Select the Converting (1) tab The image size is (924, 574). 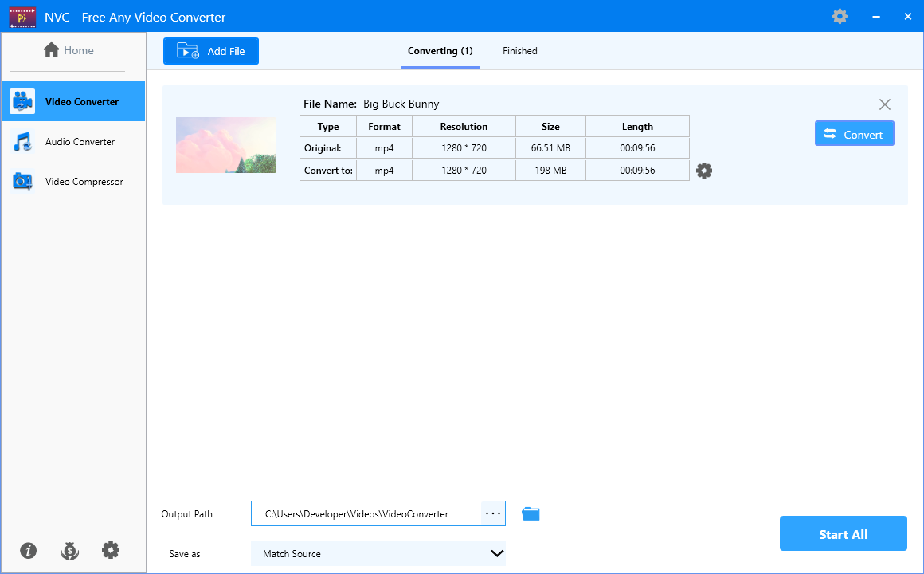pyautogui.click(x=440, y=51)
